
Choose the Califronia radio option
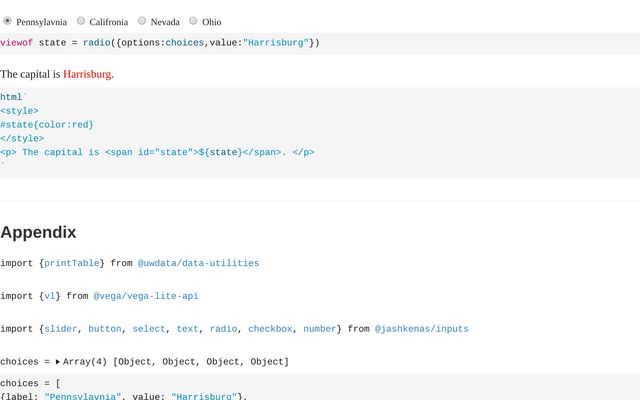click(x=81, y=21)
